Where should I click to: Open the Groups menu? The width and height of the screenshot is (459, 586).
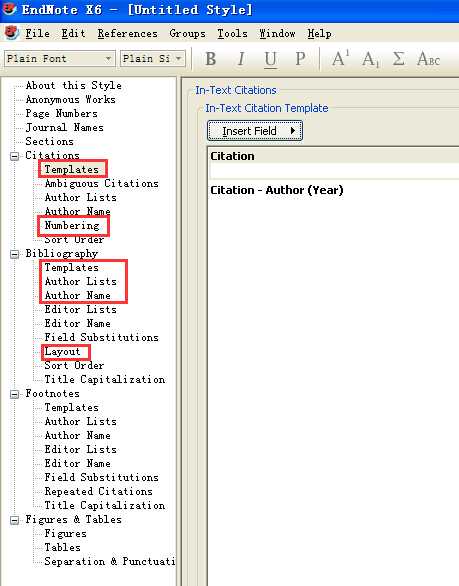click(187, 34)
